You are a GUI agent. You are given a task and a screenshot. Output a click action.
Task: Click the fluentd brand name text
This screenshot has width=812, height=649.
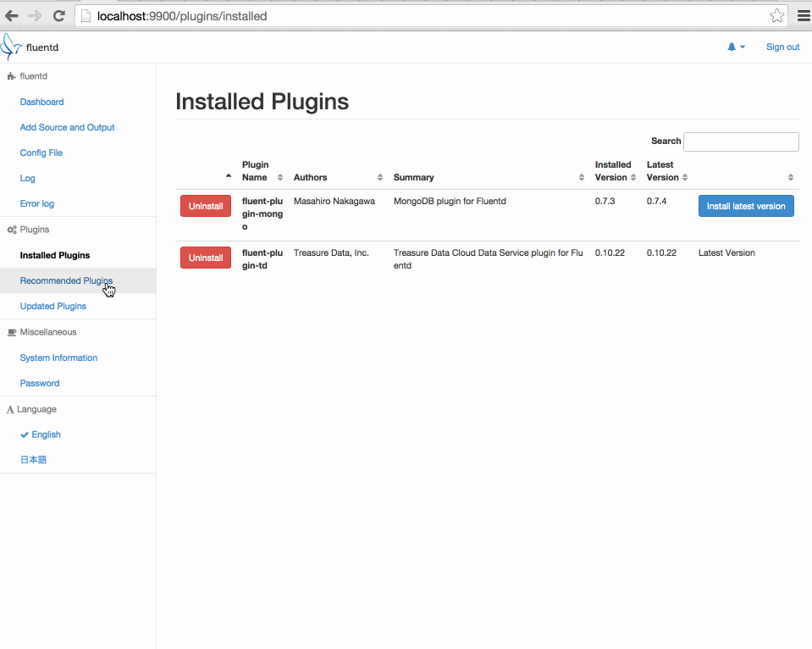click(42, 47)
